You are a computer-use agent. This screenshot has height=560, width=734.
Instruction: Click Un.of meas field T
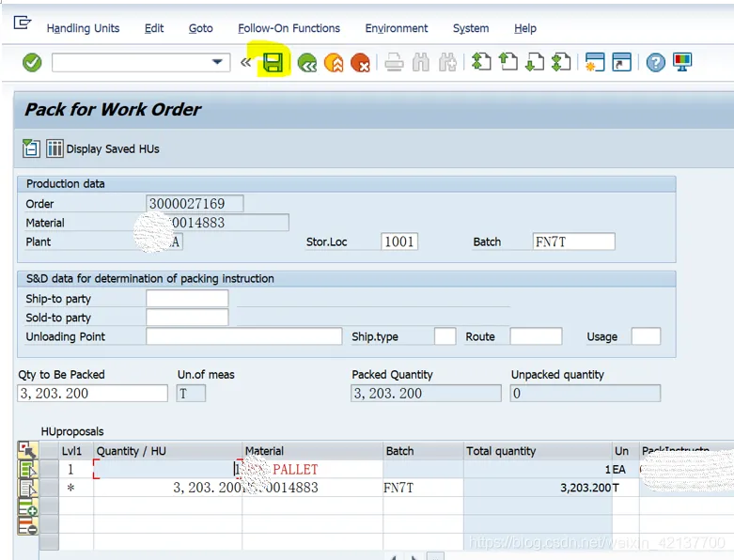[x=191, y=394]
